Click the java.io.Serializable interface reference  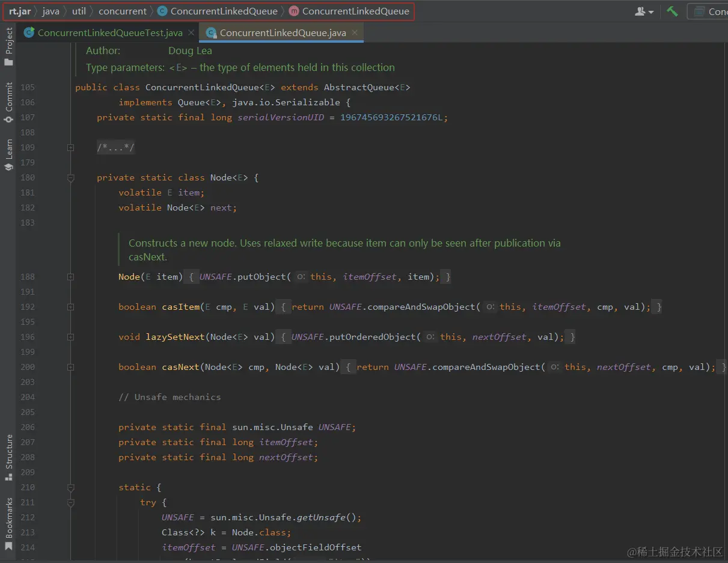click(x=286, y=102)
